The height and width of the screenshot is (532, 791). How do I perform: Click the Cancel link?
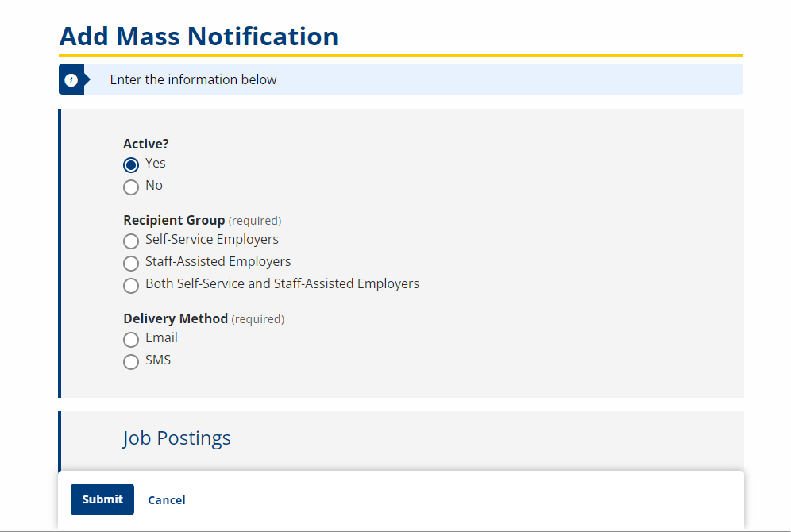167,499
